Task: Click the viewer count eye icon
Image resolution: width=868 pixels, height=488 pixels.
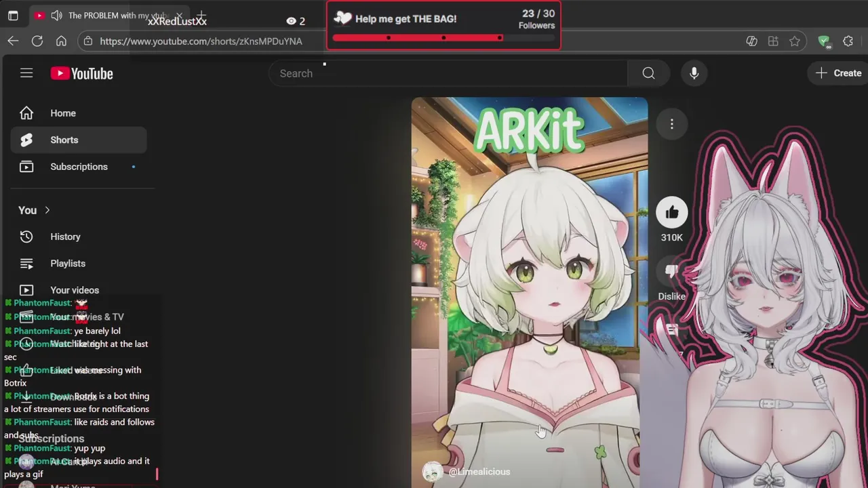Action: (x=292, y=21)
